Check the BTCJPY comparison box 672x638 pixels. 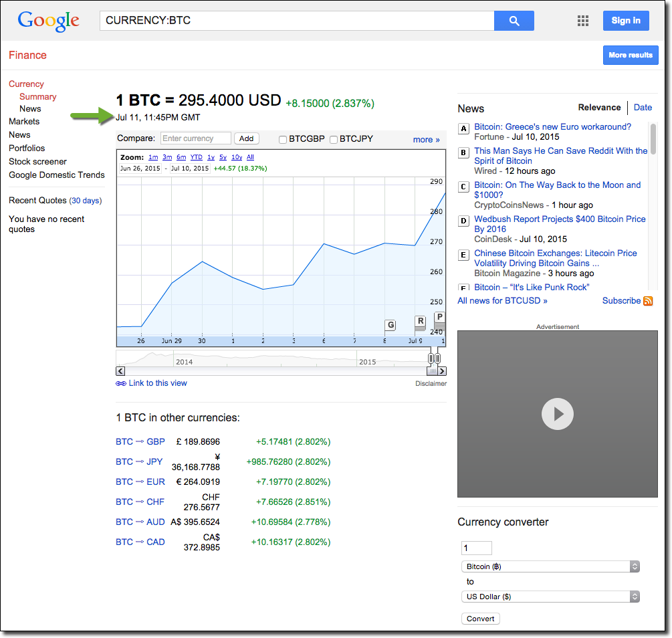click(334, 139)
